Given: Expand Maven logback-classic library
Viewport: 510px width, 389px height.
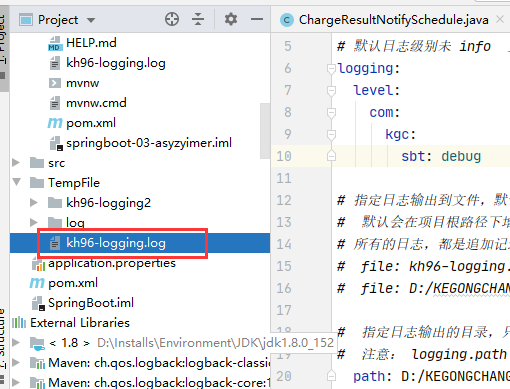Looking at the screenshot, I should click(x=16, y=363).
